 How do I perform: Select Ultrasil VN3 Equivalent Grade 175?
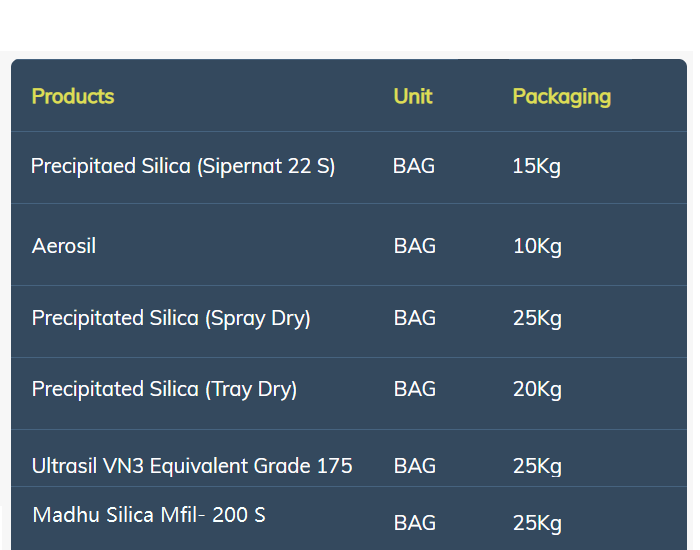point(192,466)
